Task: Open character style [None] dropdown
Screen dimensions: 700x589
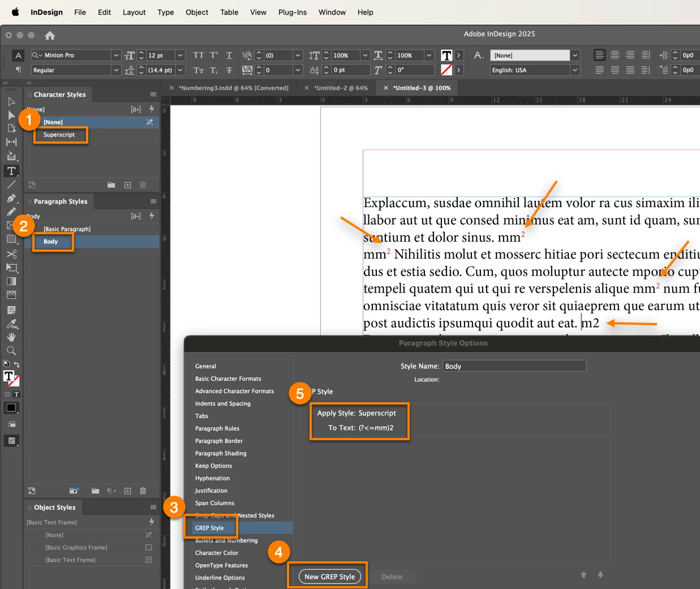Action: (575, 55)
